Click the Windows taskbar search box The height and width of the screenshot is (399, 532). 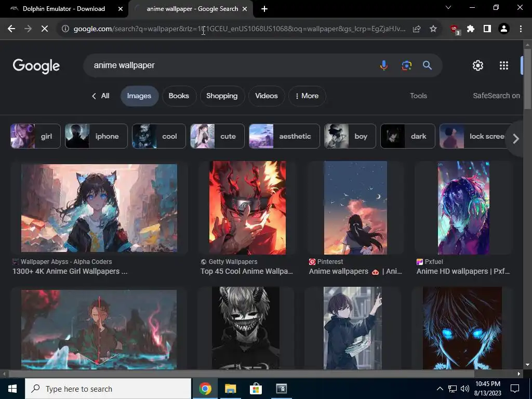tap(108, 389)
